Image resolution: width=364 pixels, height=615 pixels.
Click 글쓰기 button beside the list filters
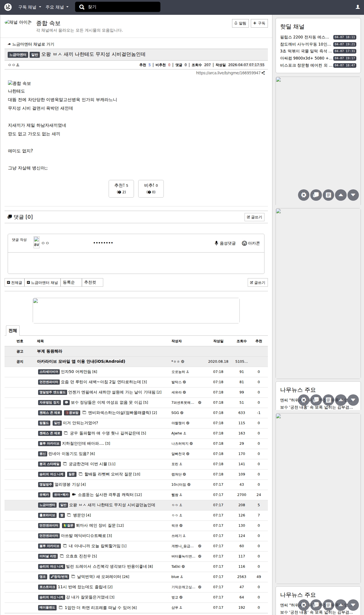[258, 282]
